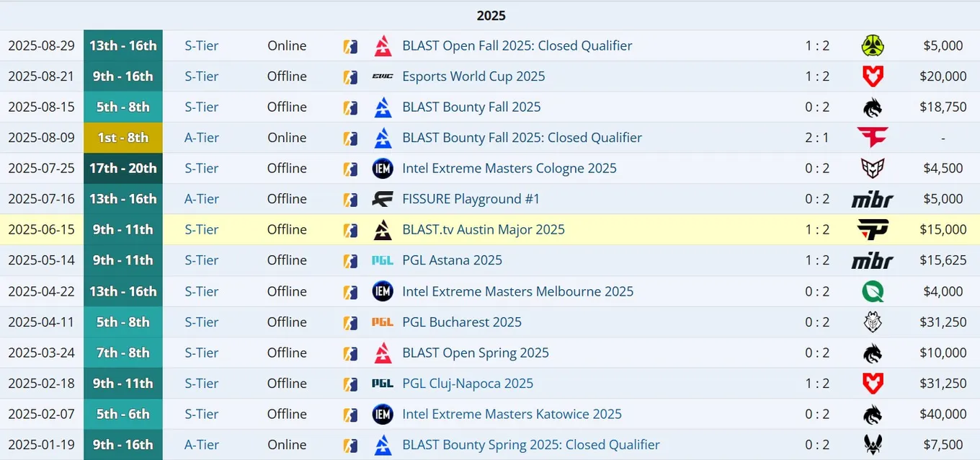Click the BLAST logo beside Open Fall Closed Qualifier
The image size is (980, 460).
(x=383, y=45)
